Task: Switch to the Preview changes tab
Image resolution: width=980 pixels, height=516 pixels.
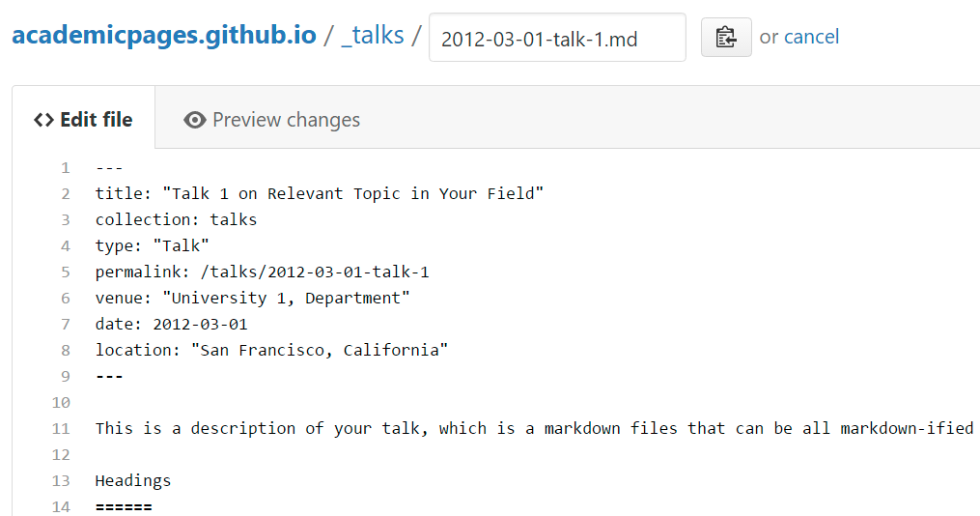Action: click(x=271, y=120)
